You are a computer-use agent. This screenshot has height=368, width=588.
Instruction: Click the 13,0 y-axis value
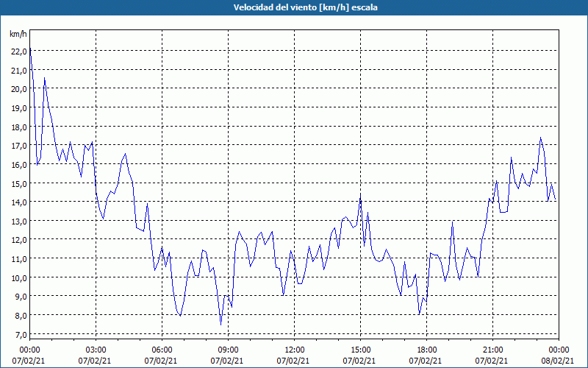point(19,222)
